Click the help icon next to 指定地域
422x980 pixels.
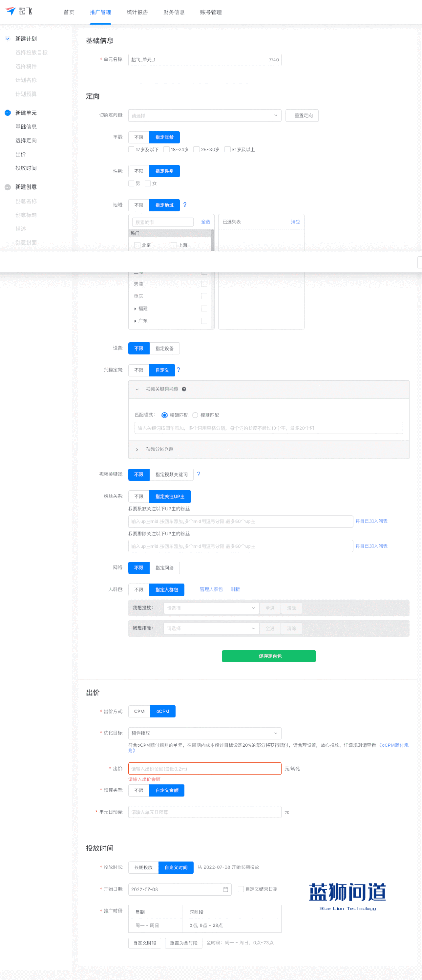click(185, 205)
